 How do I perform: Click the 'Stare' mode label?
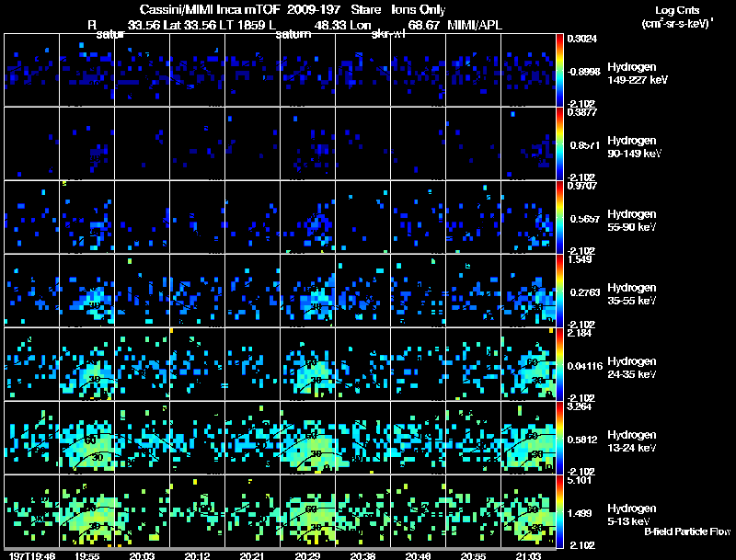[365, 10]
